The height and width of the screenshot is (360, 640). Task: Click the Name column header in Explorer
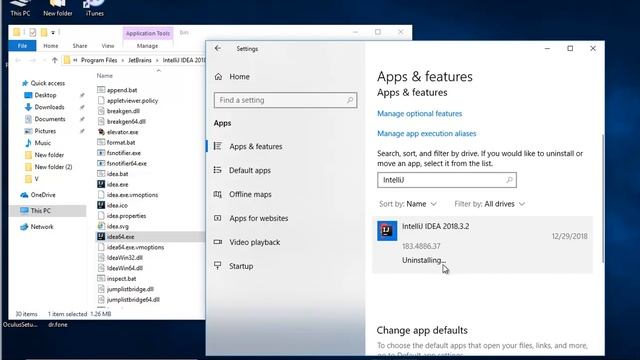pos(105,76)
